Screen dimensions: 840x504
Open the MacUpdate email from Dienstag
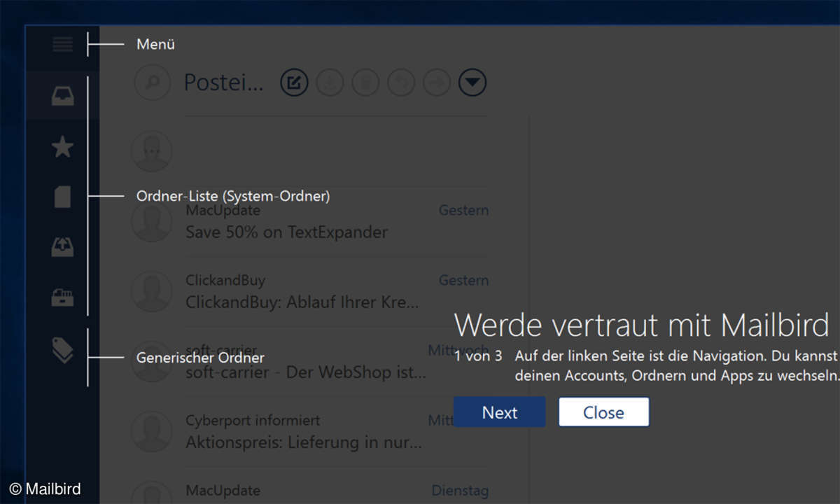click(310, 487)
